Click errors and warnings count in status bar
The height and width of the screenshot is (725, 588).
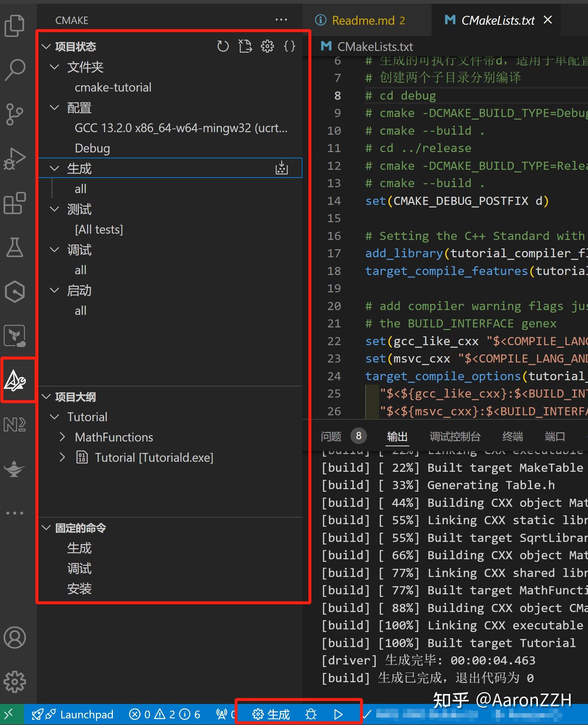click(x=165, y=715)
